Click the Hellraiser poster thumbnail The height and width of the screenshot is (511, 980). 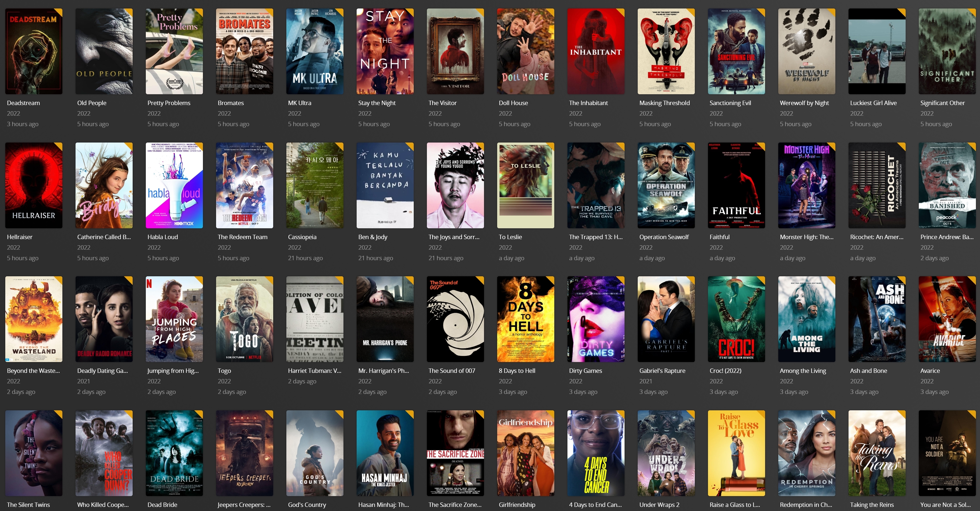33,185
